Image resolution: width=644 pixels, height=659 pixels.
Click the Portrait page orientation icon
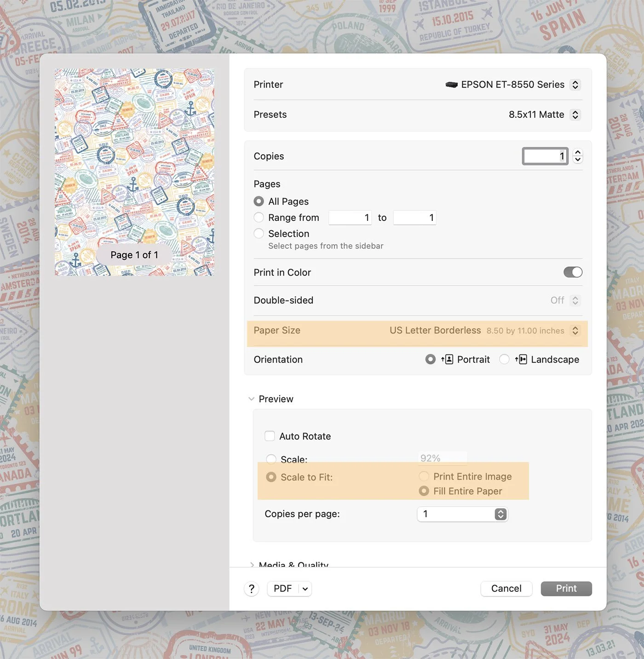click(448, 359)
